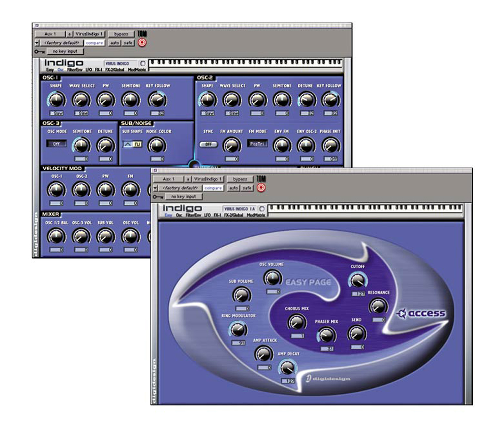Click the access logo on Easy Page
Image resolution: width=504 pixels, height=435 pixels.
point(421,313)
